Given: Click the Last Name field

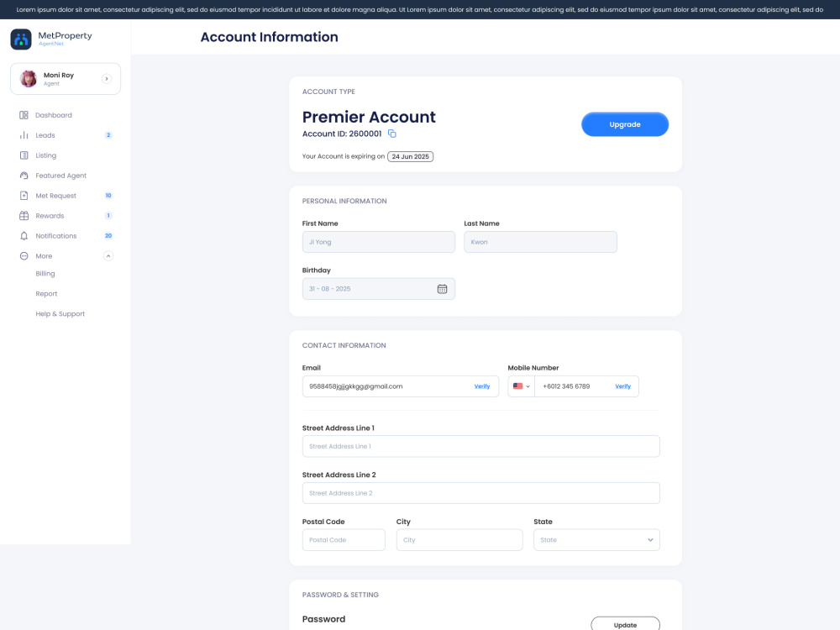Looking at the screenshot, I should (x=540, y=242).
